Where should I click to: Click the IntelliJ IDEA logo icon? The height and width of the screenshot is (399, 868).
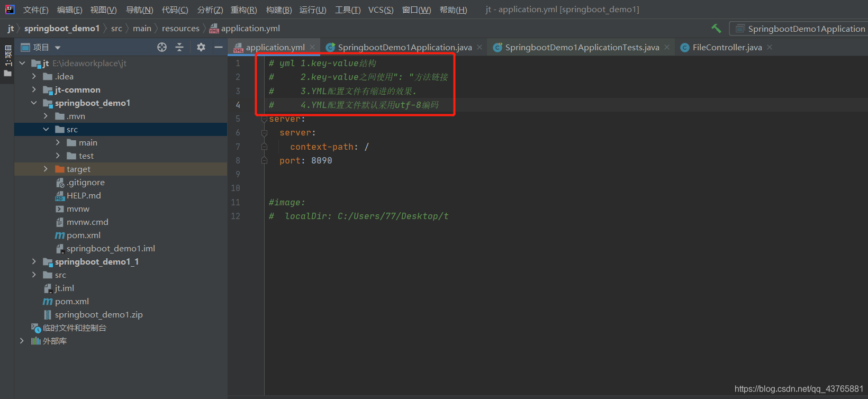point(10,10)
